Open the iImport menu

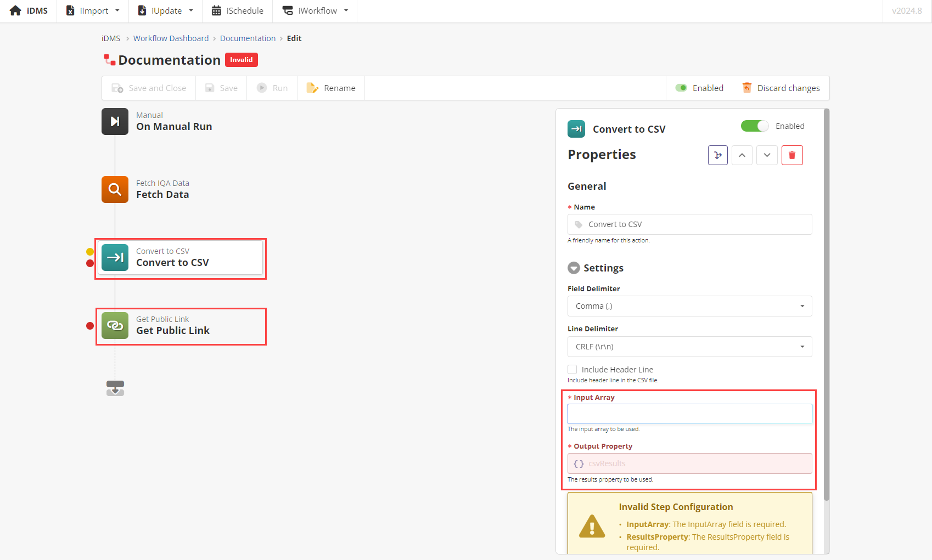coord(93,11)
